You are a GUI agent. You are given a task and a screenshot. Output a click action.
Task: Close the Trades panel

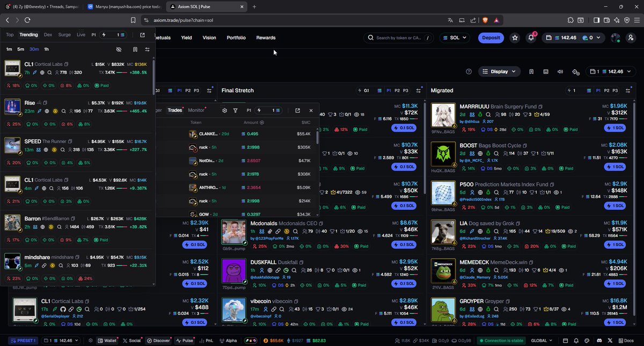pyautogui.click(x=311, y=110)
